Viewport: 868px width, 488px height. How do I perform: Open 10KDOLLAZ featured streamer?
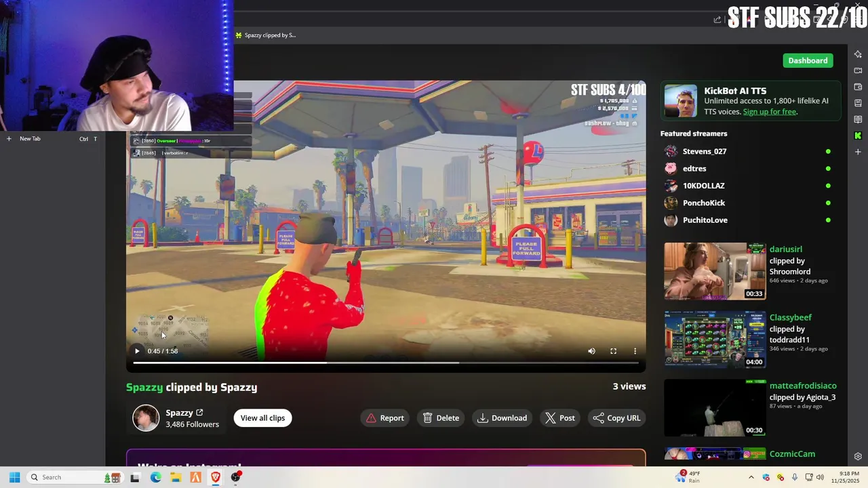click(x=703, y=186)
